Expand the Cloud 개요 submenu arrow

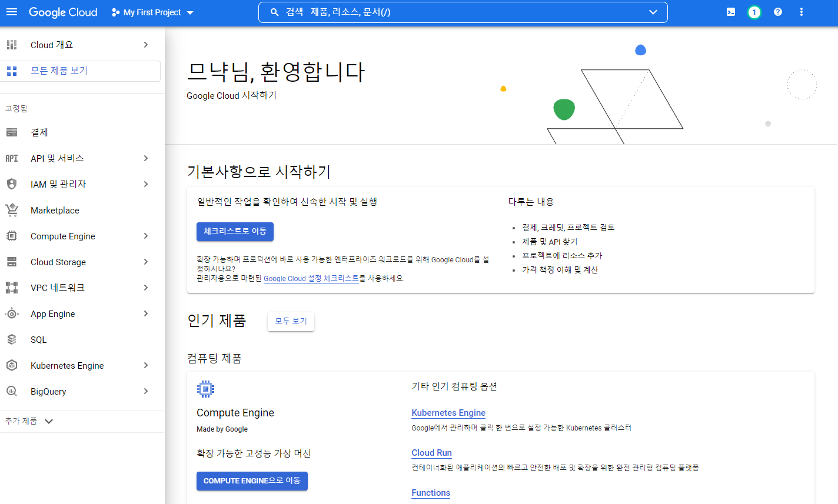pos(146,45)
